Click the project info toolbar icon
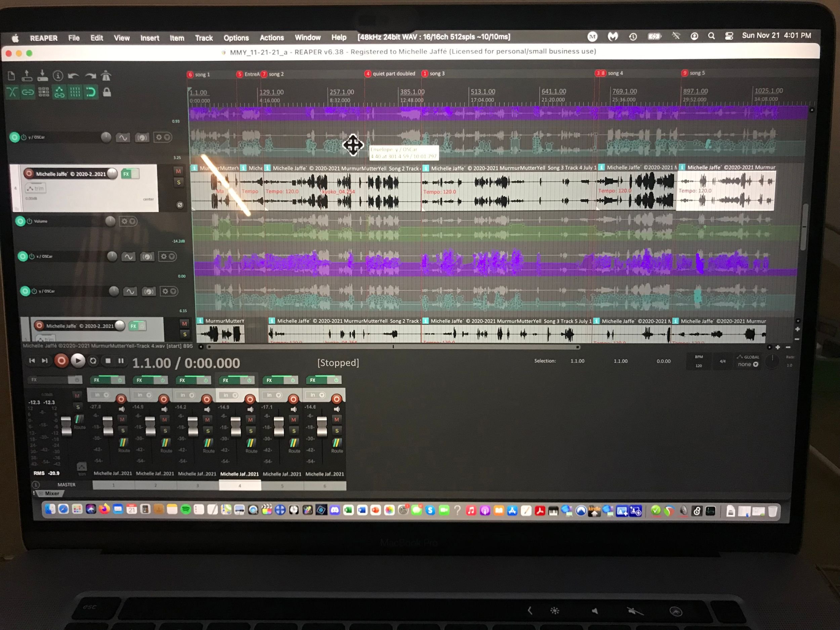This screenshot has width=840, height=630. [x=58, y=76]
